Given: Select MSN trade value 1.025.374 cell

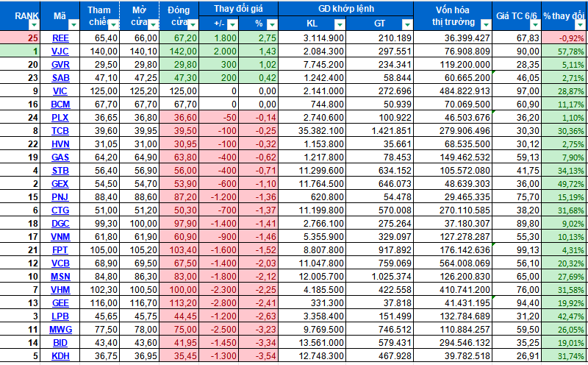Looking at the screenshot, I should coord(379,277).
